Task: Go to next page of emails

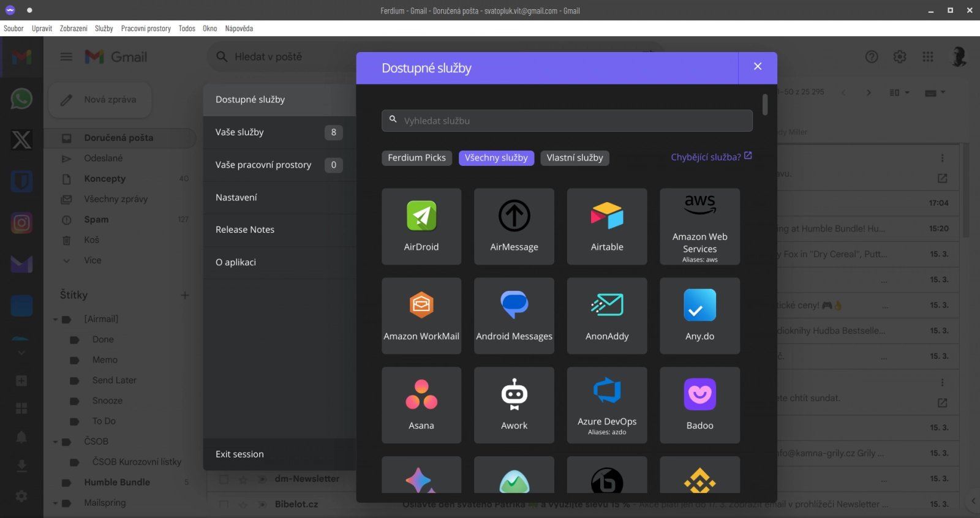Action: coord(869,92)
